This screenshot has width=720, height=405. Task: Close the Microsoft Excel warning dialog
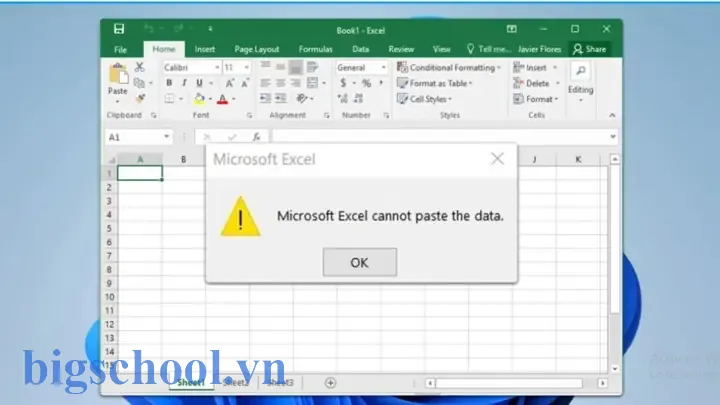(x=497, y=159)
